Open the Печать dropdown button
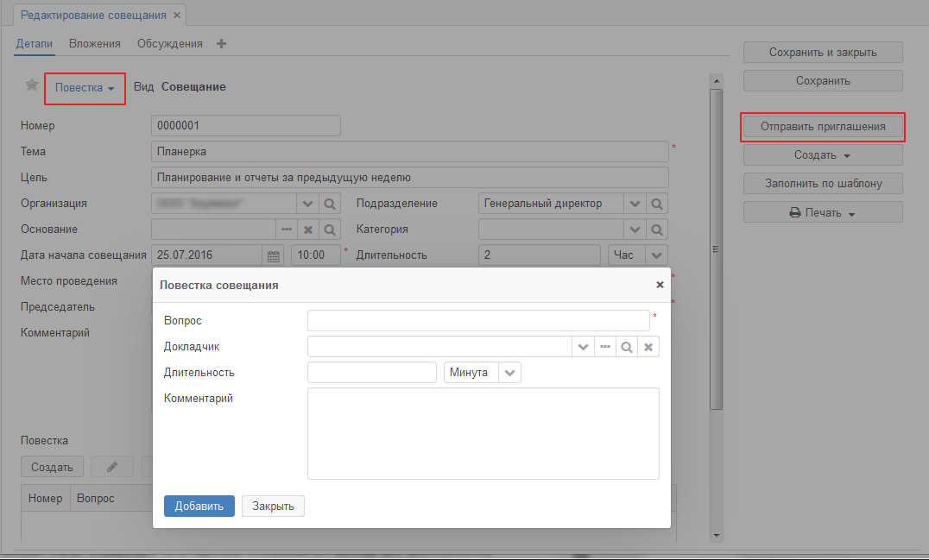This screenshot has height=560, width=929. click(x=823, y=212)
